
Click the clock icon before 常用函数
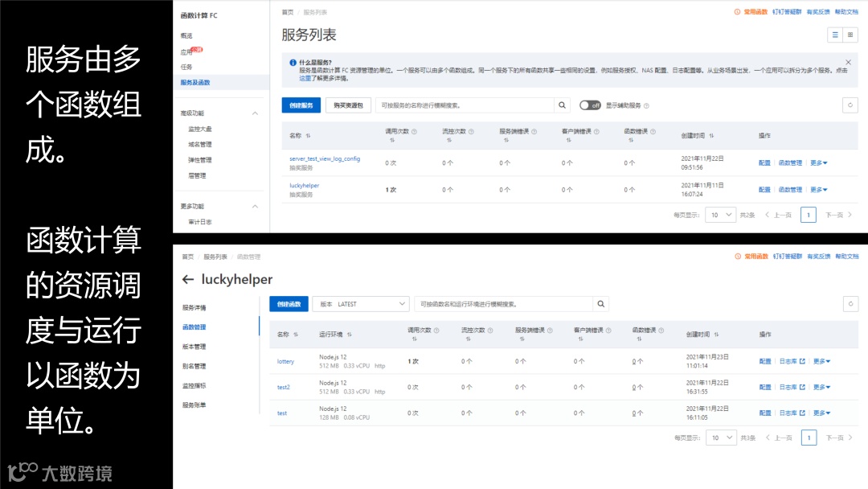pos(737,12)
